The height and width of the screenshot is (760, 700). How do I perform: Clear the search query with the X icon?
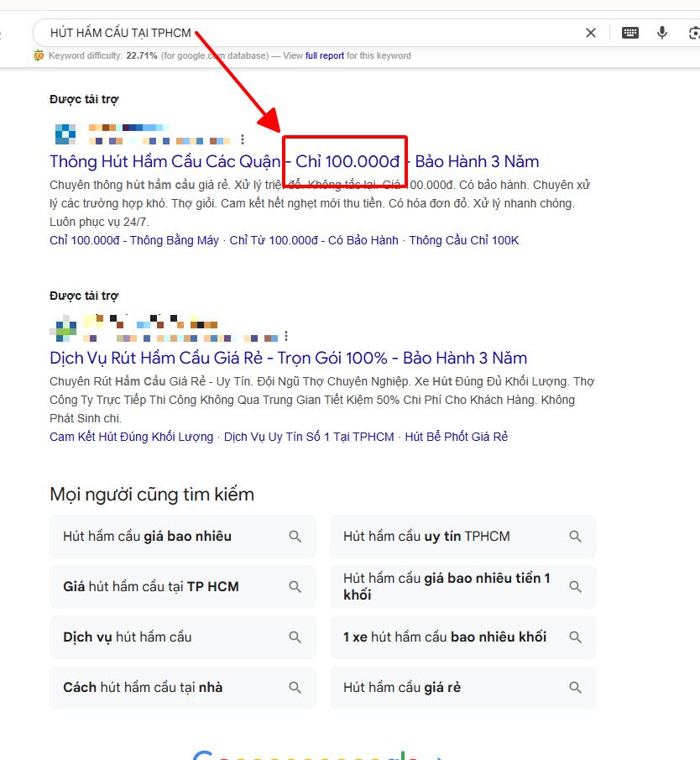(x=590, y=33)
